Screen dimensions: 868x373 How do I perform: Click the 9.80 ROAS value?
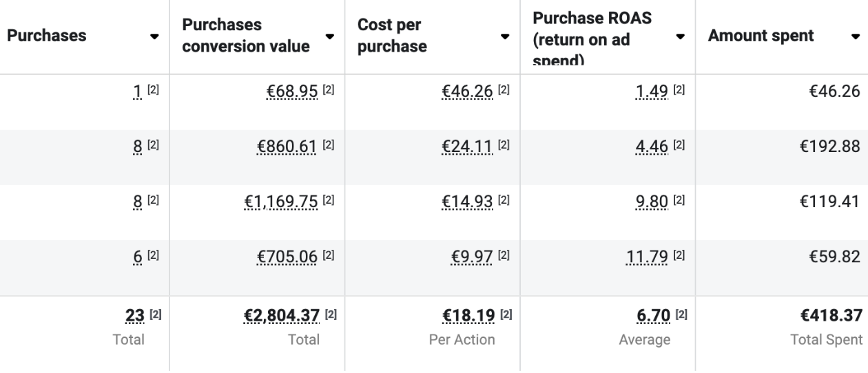(654, 202)
